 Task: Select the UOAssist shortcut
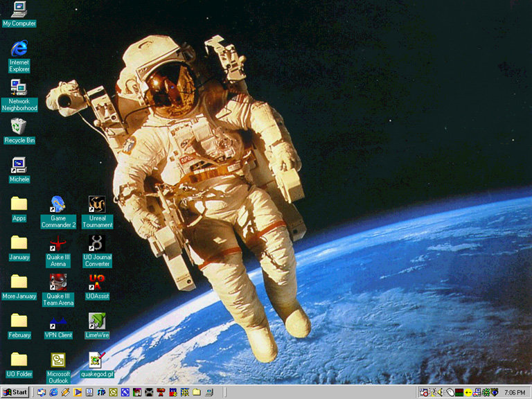98,287
